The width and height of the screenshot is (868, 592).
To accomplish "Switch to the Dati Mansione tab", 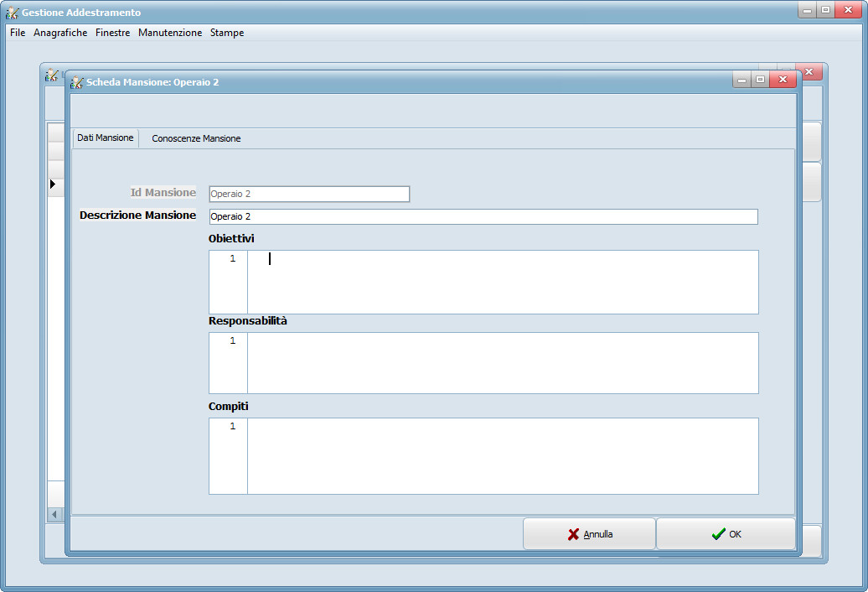I will pos(106,138).
